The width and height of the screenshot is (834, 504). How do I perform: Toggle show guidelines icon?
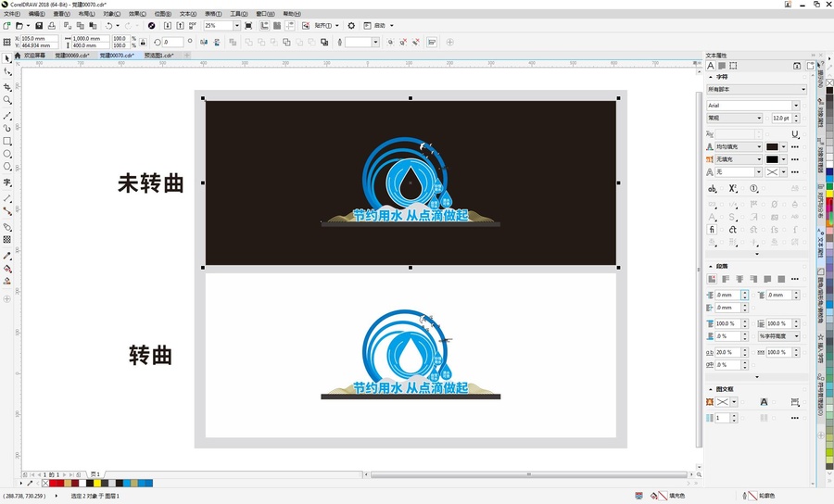point(290,26)
